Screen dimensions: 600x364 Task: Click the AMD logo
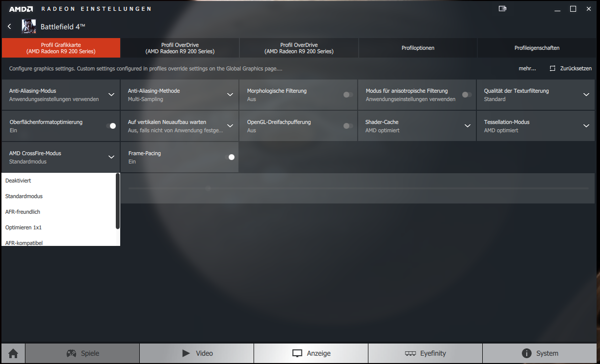pyautogui.click(x=21, y=9)
